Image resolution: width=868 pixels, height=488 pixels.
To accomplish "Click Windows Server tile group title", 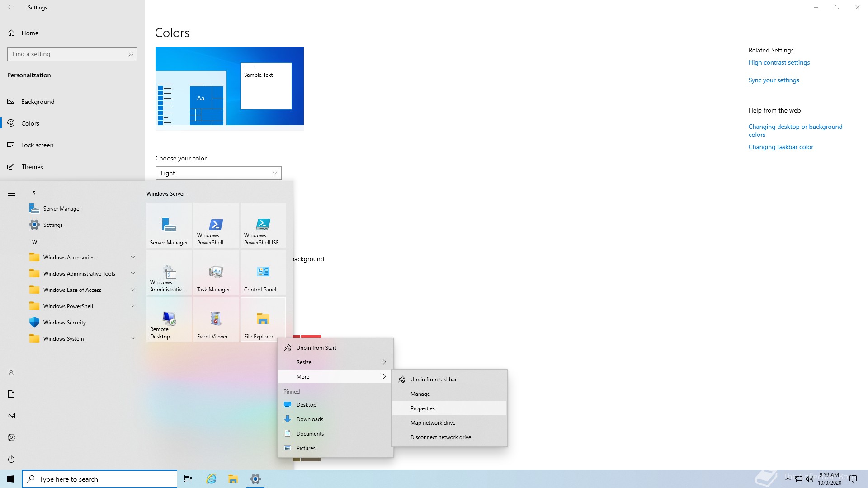I will pos(165,194).
